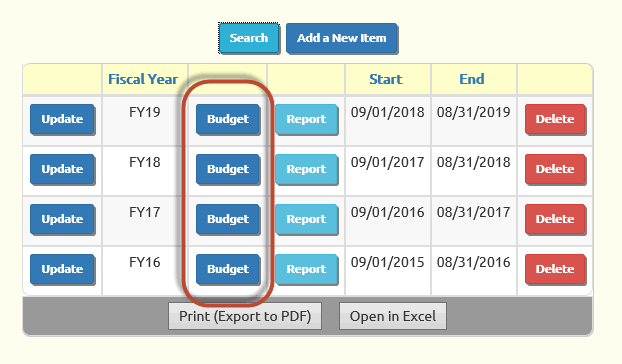Screen dimensions: 622x364
Task: Update the FY19 row
Action: tap(62, 119)
